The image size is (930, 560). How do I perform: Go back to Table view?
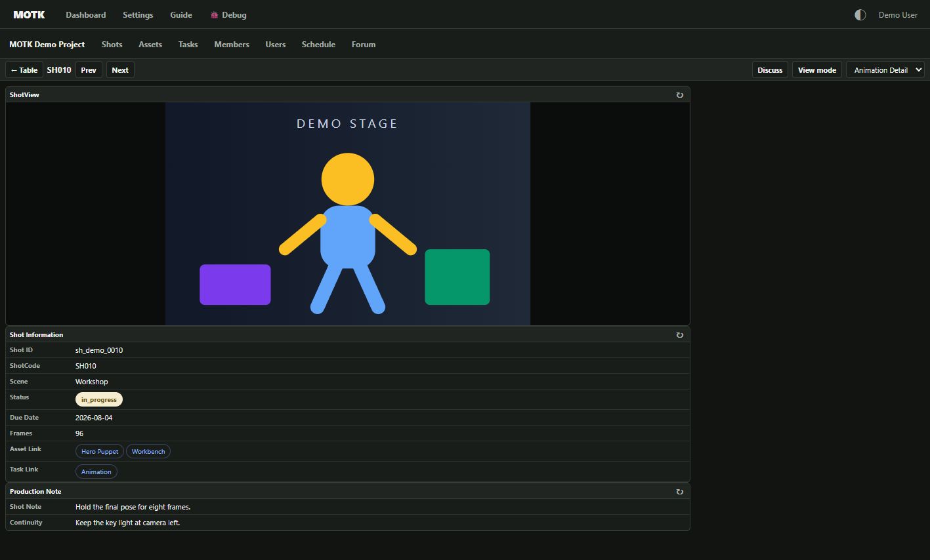pos(24,70)
